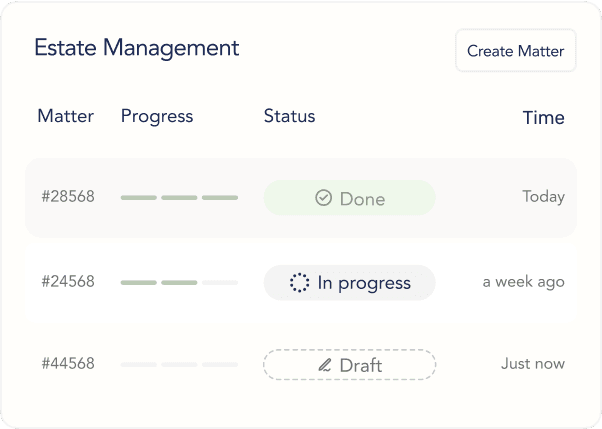
Task: Sort by the Matter column header
Action: pyautogui.click(x=65, y=116)
